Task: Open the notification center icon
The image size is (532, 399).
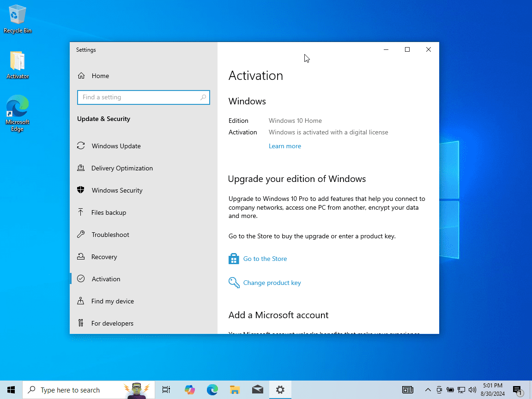Action: 518,390
